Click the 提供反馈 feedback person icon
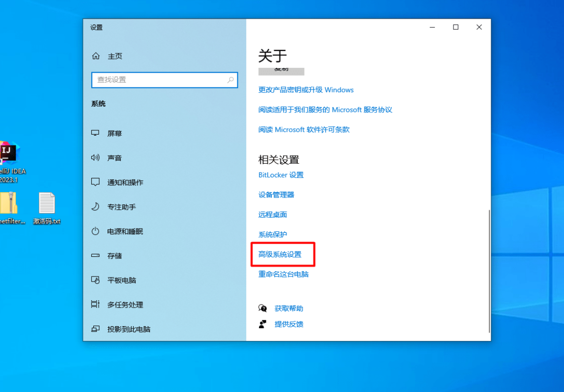Screen dimensions: 564x392 click(x=262, y=324)
